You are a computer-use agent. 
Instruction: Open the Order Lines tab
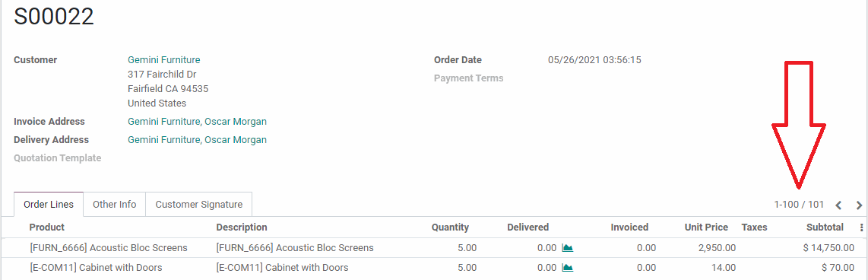(49, 204)
